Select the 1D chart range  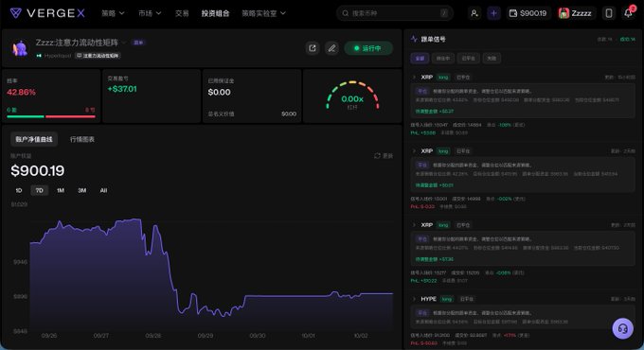click(19, 190)
